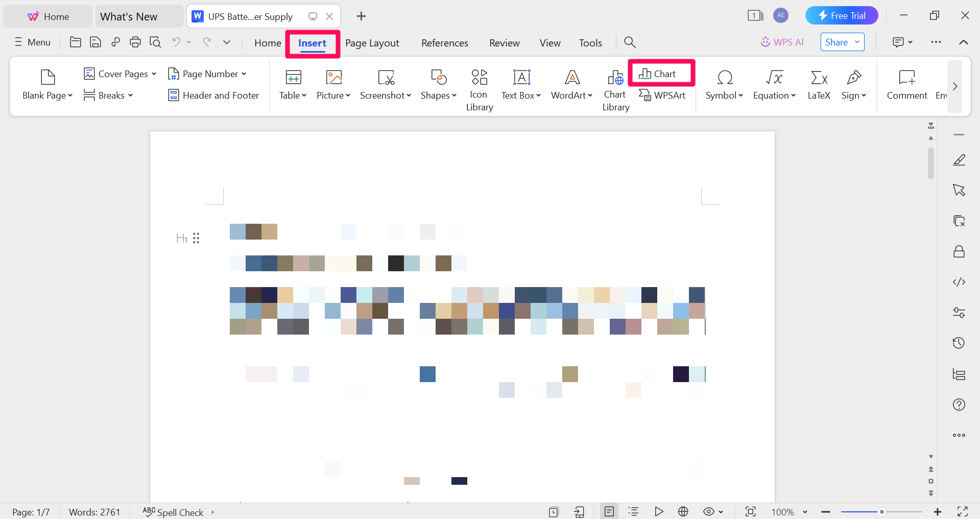Switch to full screen view
The image size is (980, 519).
click(x=963, y=511)
